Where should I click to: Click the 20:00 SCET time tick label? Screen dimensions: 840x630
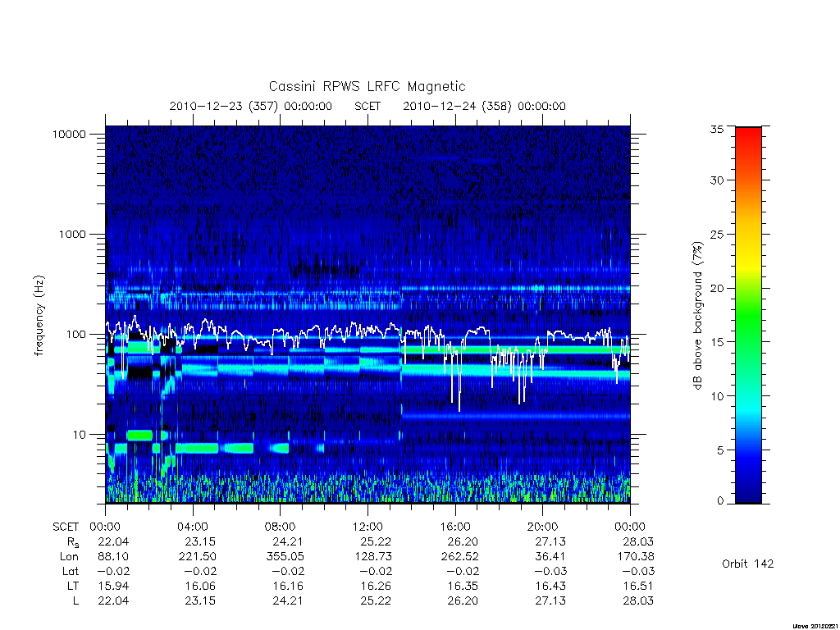(x=542, y=527)
